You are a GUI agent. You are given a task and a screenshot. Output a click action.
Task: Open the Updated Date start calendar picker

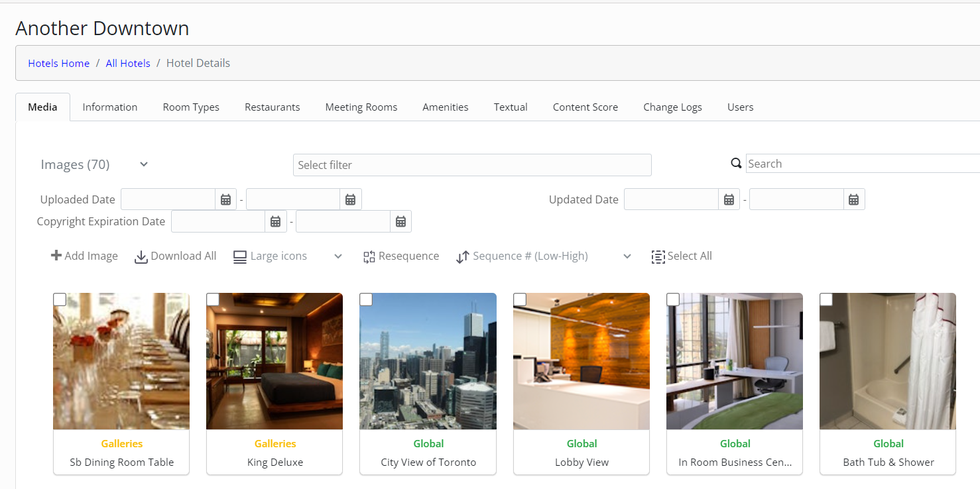[729, 199]
